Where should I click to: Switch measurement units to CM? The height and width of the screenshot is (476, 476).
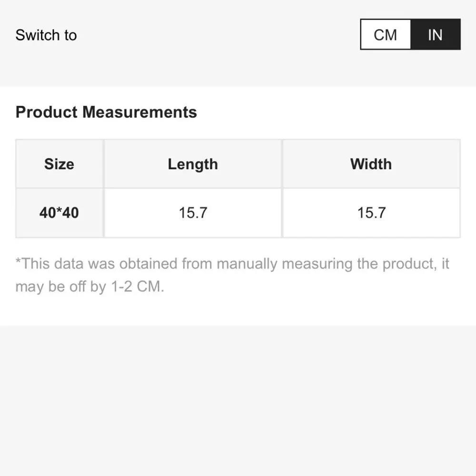click(x=385, y=35)
